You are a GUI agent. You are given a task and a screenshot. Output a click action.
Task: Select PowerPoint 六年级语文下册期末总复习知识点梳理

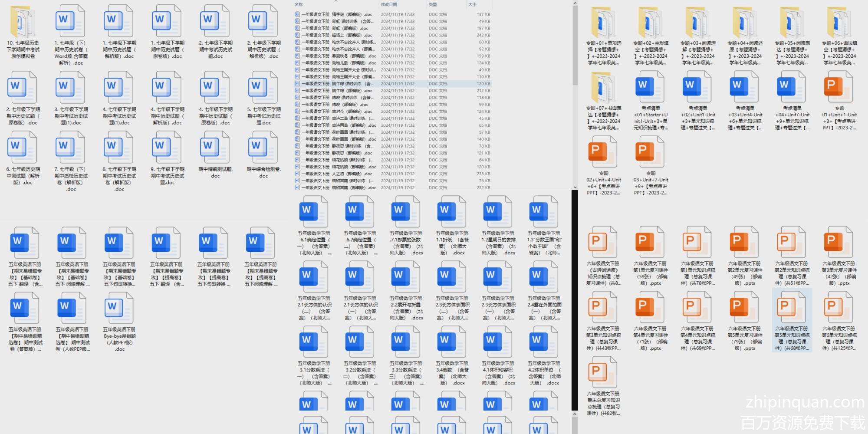pos(603,372)
